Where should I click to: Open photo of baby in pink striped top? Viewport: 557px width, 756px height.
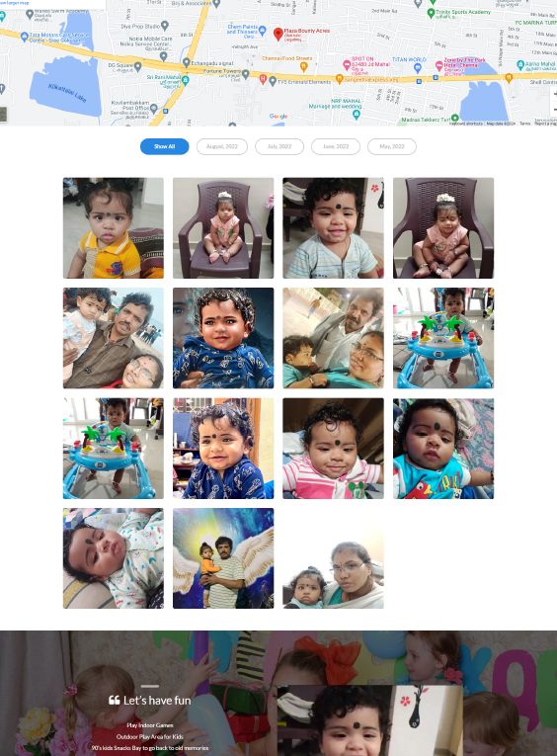tap(334, 449)
